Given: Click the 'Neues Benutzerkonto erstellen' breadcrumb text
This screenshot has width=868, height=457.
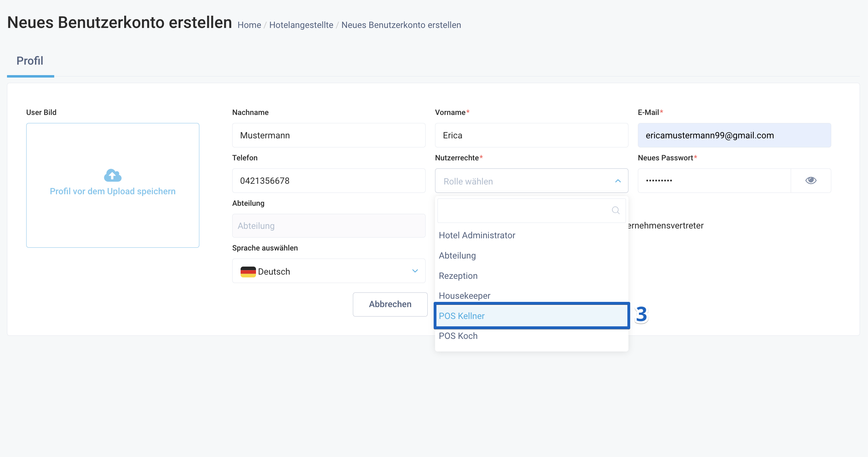Looking at the screenshot, I should [401, 25].
